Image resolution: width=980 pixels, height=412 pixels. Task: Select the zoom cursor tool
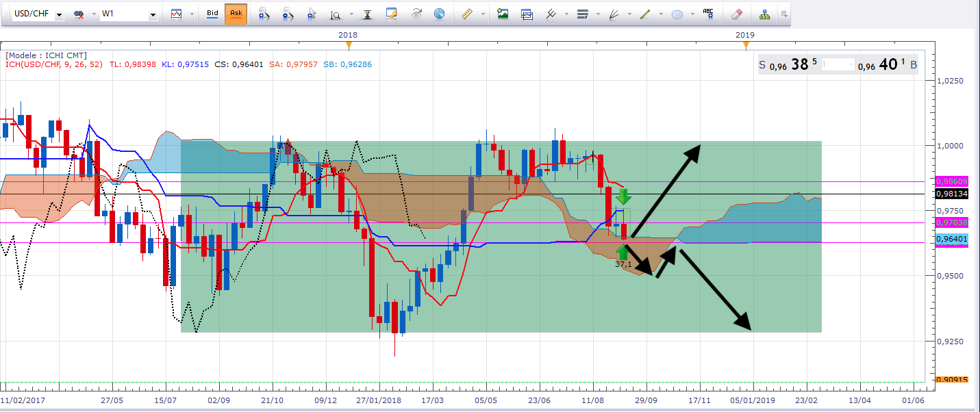(312, 14)
